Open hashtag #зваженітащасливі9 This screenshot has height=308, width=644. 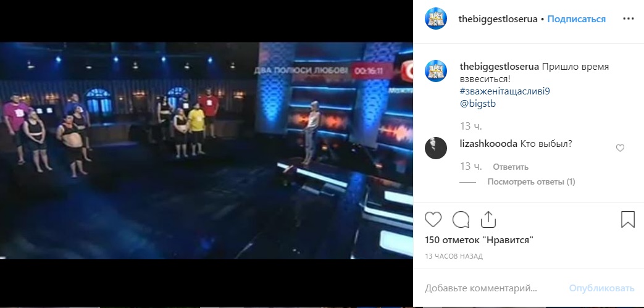tap(505, 91)
